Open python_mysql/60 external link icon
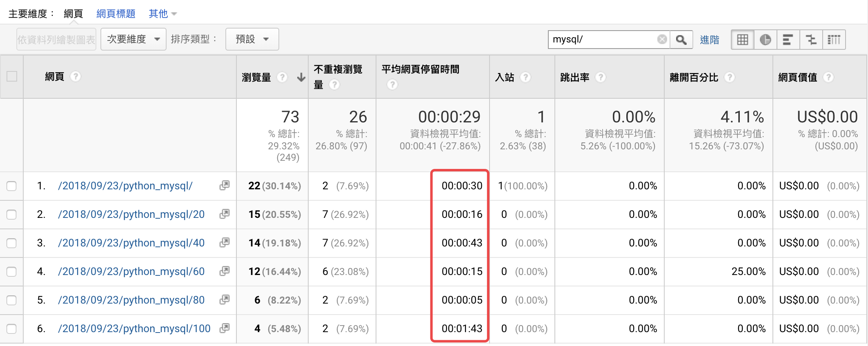Image resolution: width=868 pixels, height=346 pixels. click(x=225, y=271)
